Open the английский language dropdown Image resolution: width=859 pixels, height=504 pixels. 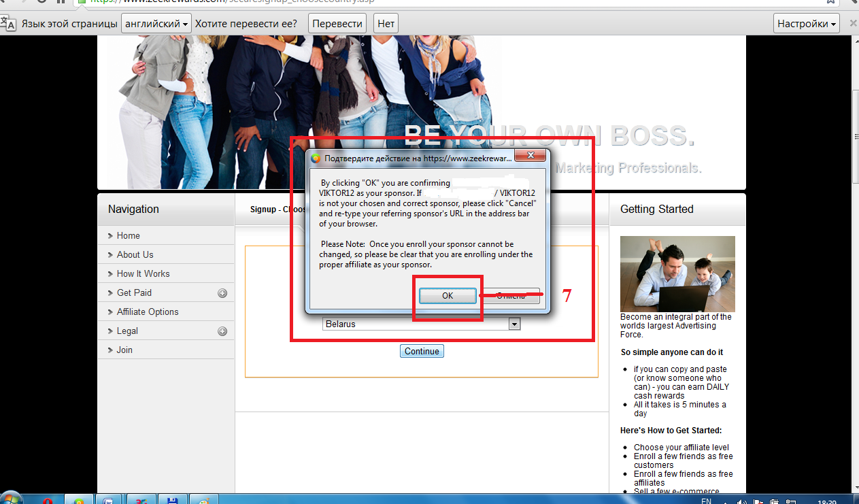(x=156, y=24)
